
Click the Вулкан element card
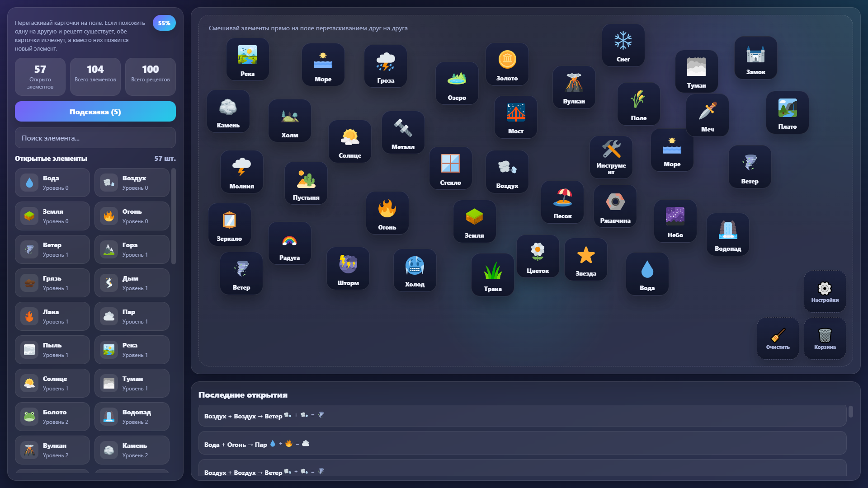pyautogui.click(x=574, y=87)
